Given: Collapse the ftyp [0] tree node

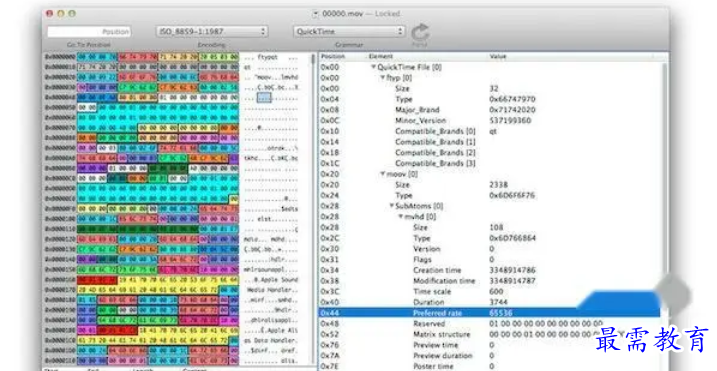Looking at the screenshot, I should [382, 78].
